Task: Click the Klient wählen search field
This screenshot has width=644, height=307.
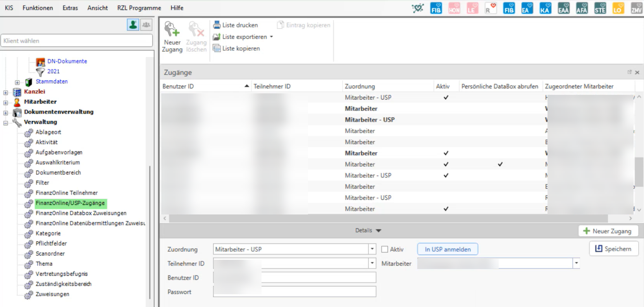Action: click(x=77, y=41)
